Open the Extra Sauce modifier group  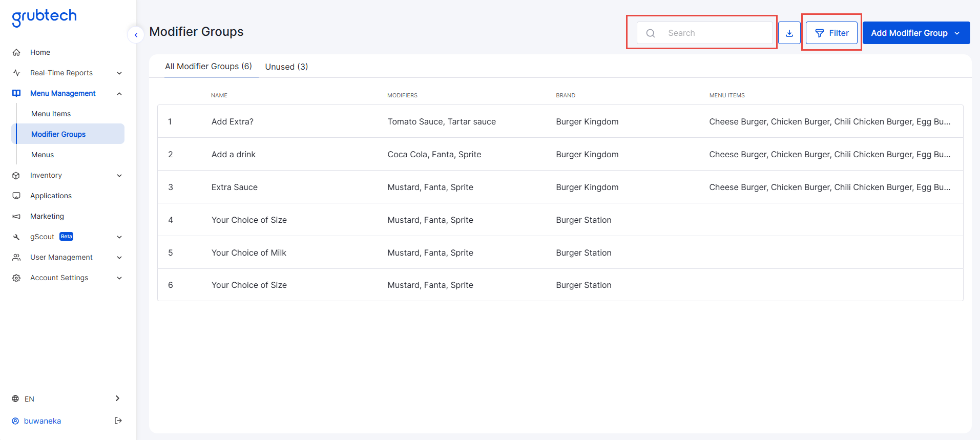[x=560, y=187]
